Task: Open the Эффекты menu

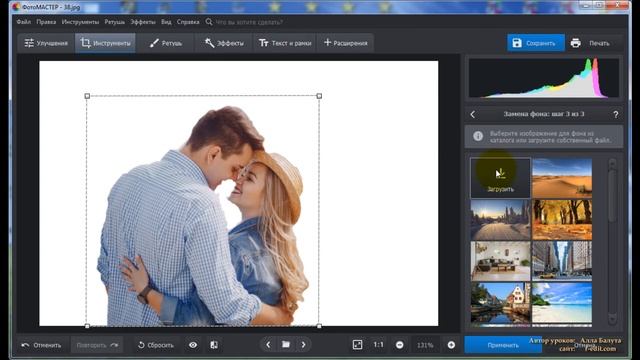Action: (143, 22)
